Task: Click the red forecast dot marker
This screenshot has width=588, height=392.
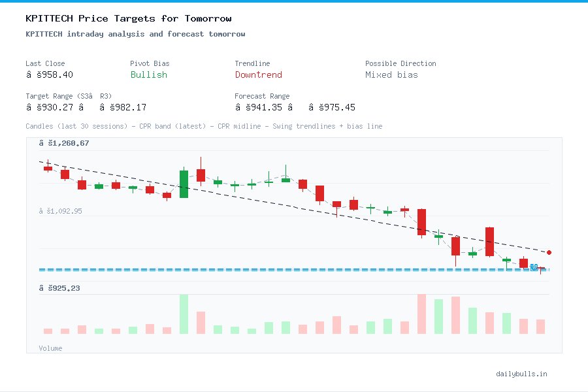Action: point(549,252)
